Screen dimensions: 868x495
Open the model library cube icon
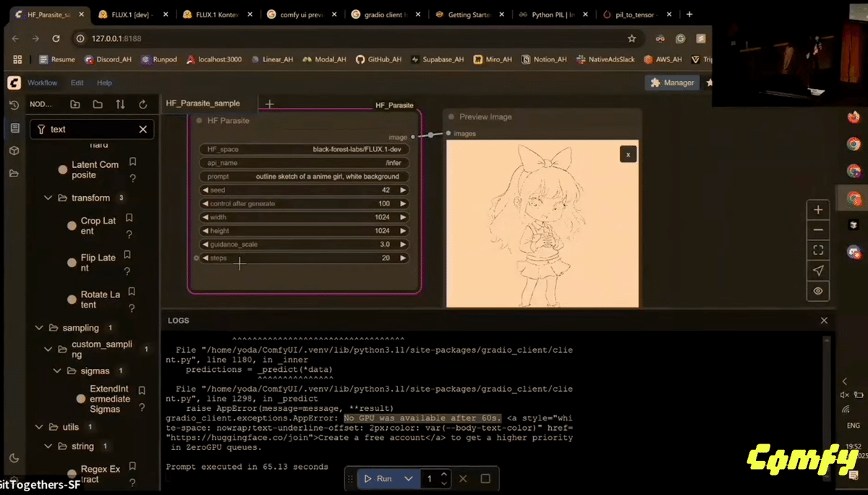14,151
